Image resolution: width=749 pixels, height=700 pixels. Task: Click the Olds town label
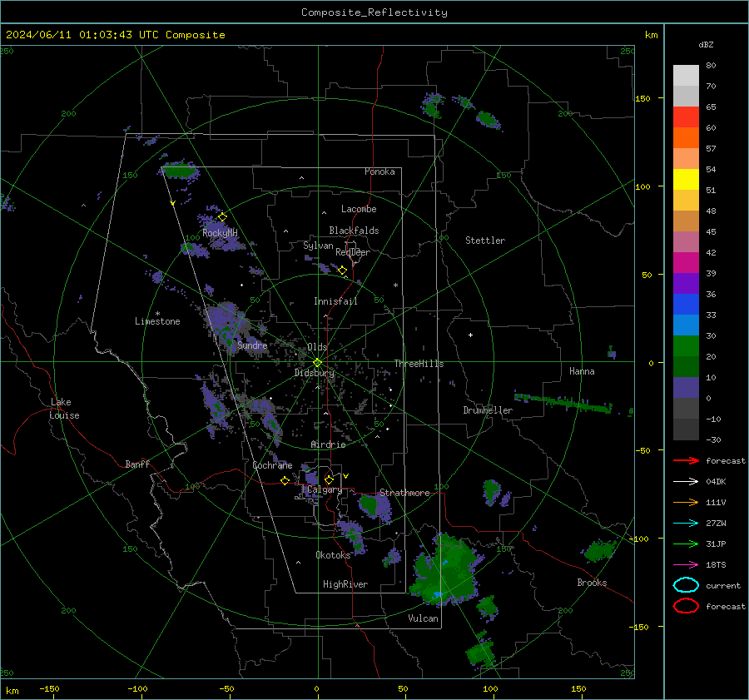click(x=317, y=347)
